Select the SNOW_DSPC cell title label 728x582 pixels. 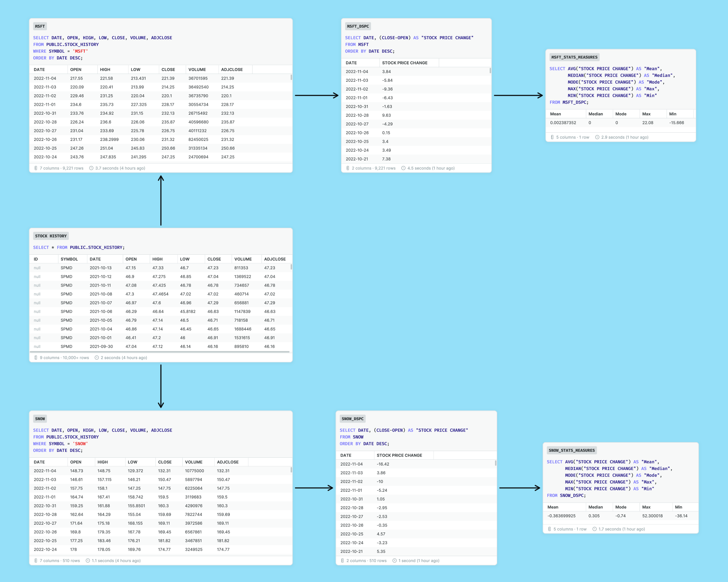coord(353,419)
